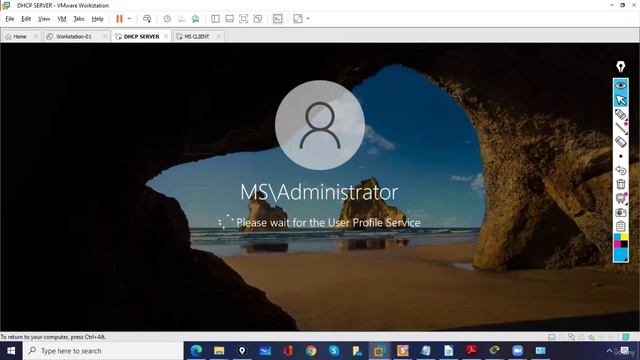Enter full screen mode icon
The image size is (640, 360).
click(244, 19)
